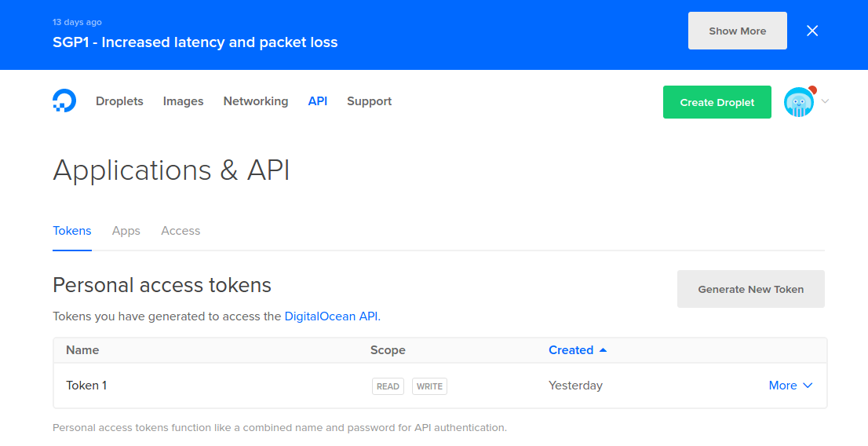Screen dimensions: 868x446
Task: Switch to the Access tab
Action: [x=181, y=231]
